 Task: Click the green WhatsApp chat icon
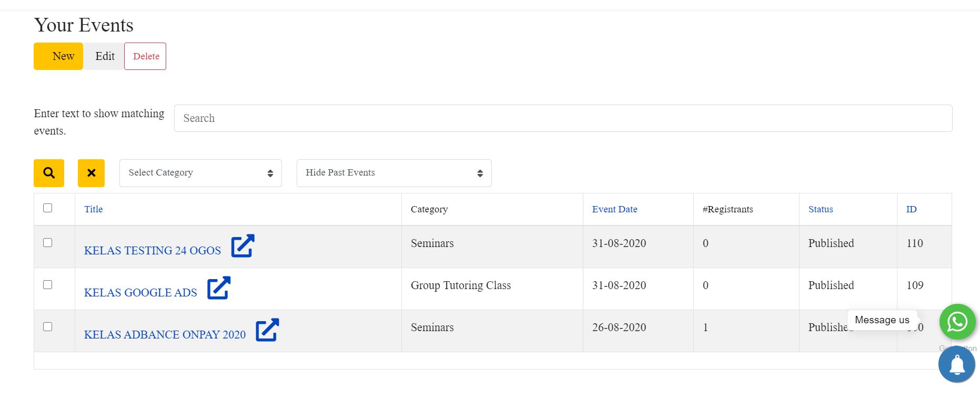coord(957,322)
